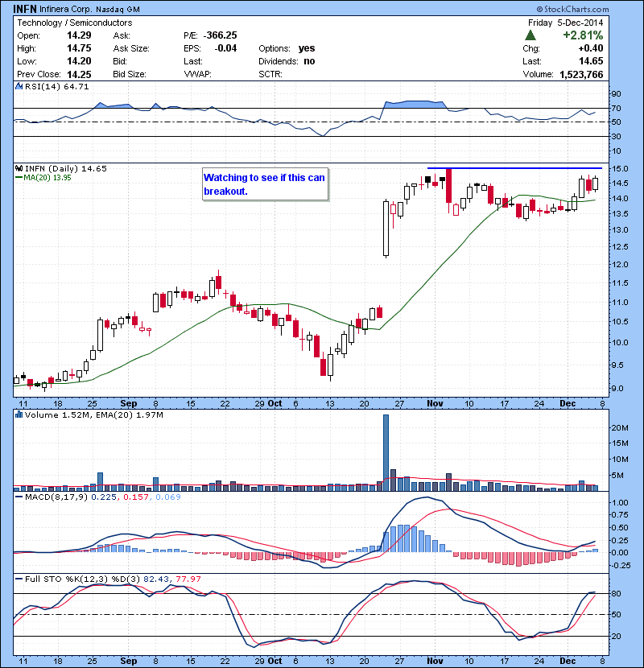Click the MACD(8,17,9) label
The image size is (644, 668).
tap(57, 497)
